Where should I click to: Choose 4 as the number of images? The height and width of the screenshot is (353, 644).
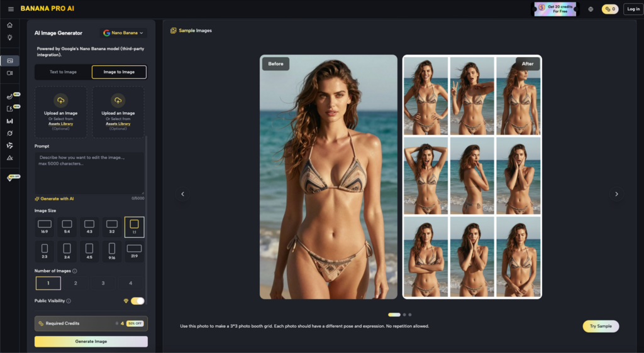click(131, 283)
